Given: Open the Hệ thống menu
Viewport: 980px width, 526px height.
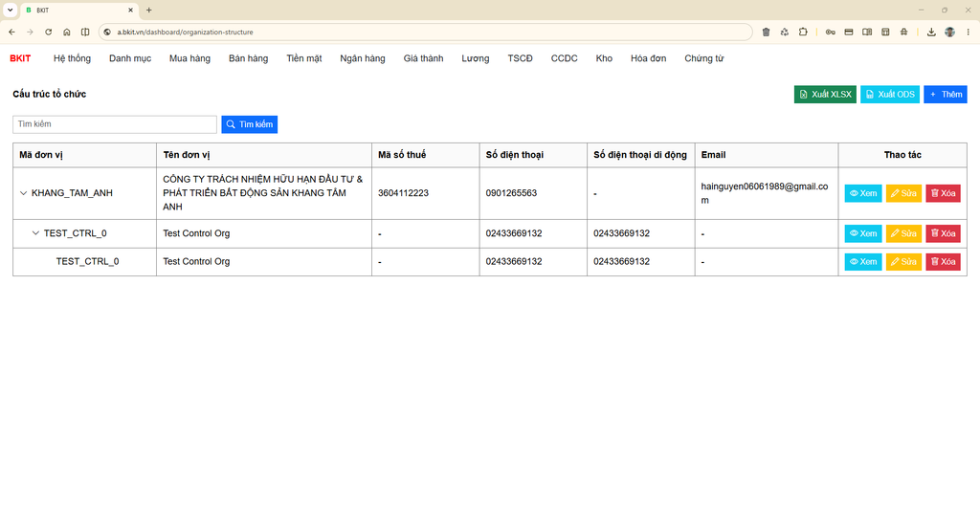Looking at the screenshot, I should pyautogui.click(x=72, y=58).
